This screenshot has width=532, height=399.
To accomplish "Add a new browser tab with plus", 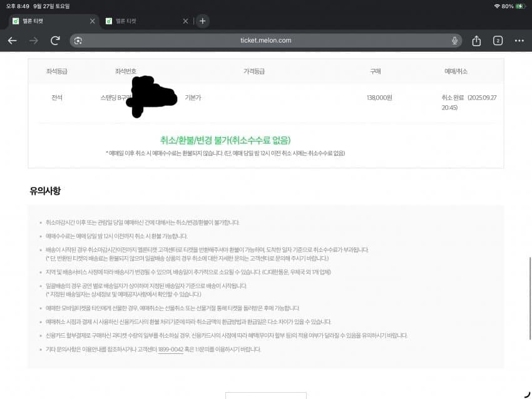I will coord(202,21).
